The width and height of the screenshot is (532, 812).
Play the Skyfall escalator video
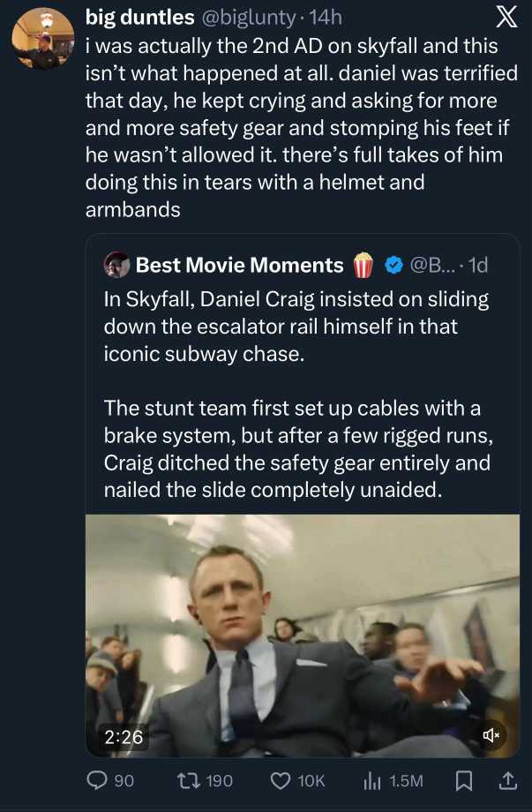click(x=302, y=635)
